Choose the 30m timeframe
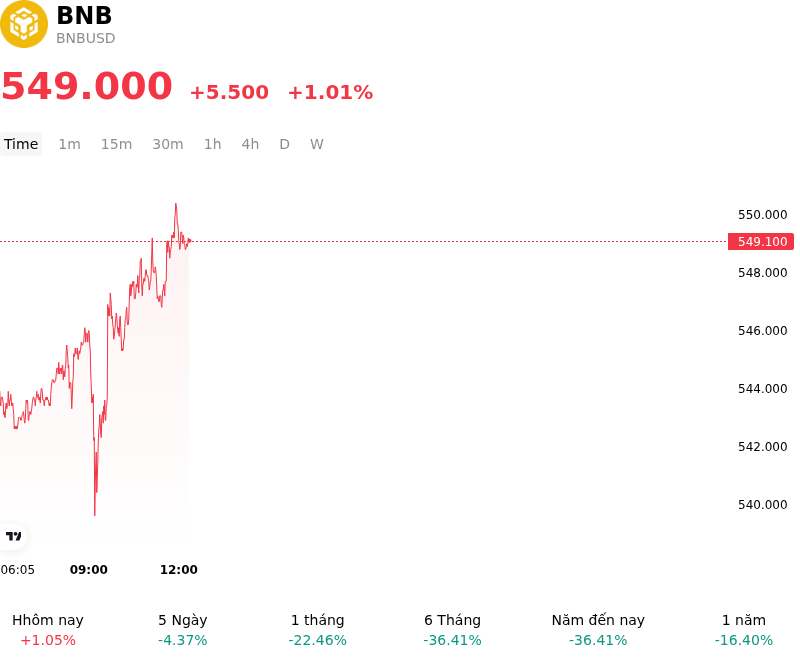The height and width of the screenshot is (660, 800). tap(168, 144)
